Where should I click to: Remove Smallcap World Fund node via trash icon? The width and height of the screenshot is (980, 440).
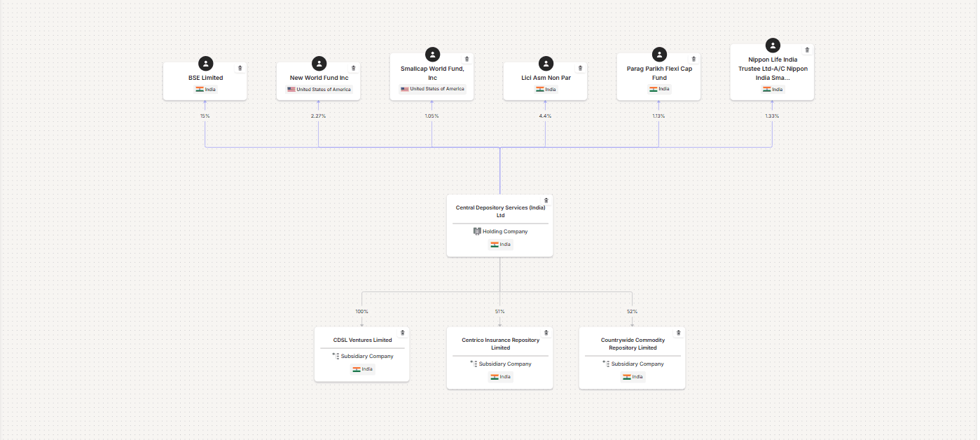tap(467, 59)
